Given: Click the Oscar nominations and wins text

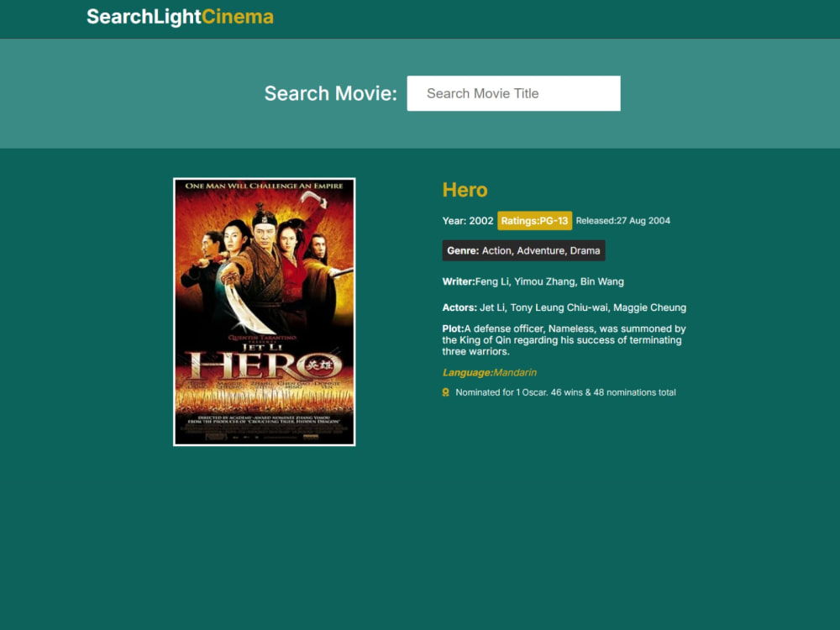Looking at the screenshot, I should click(565, 392).
